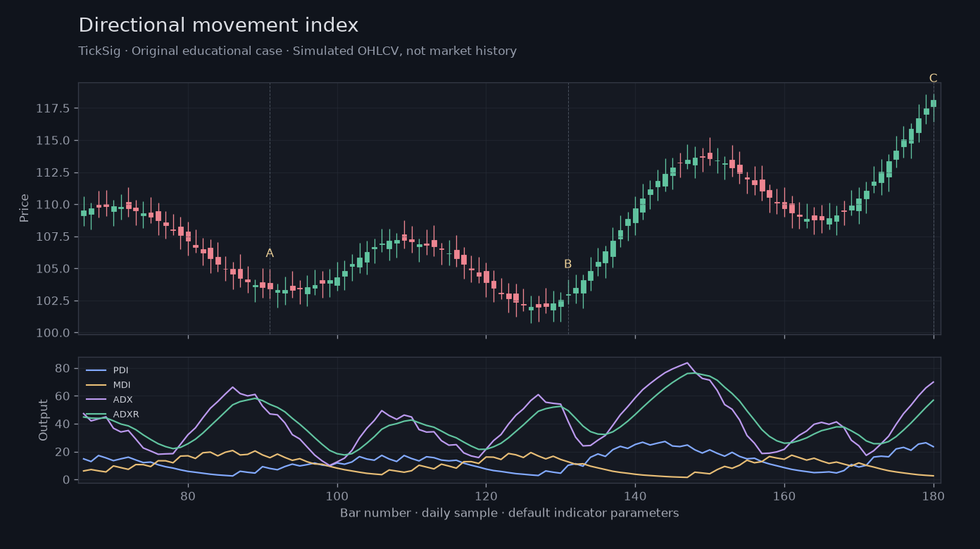Viewport: 980px width, 549px height.
Task: Click the 40 output axis tick label
Action: click(x=62, y=424)
